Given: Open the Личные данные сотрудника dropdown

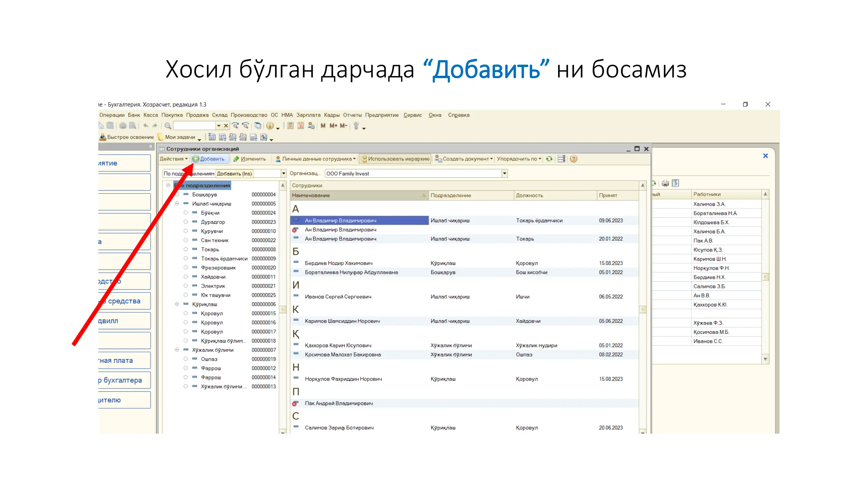Looking at the screenshot, I should coord(315,159).
